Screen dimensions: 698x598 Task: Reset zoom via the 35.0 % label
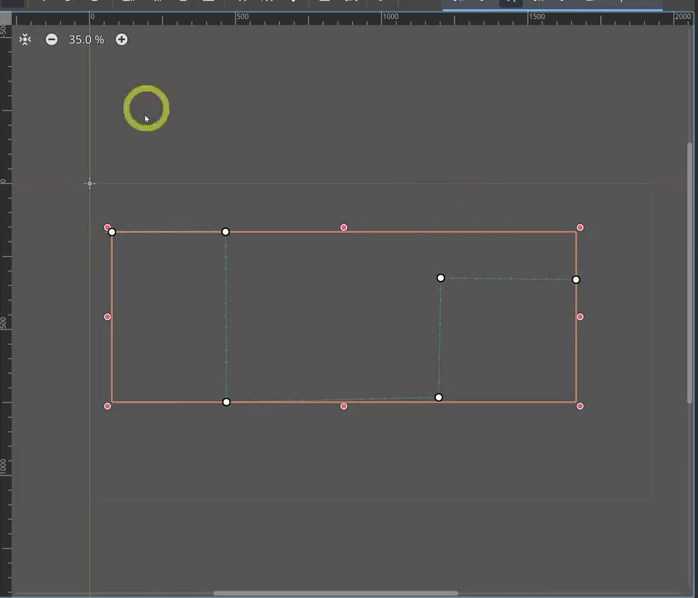[86, 40]
